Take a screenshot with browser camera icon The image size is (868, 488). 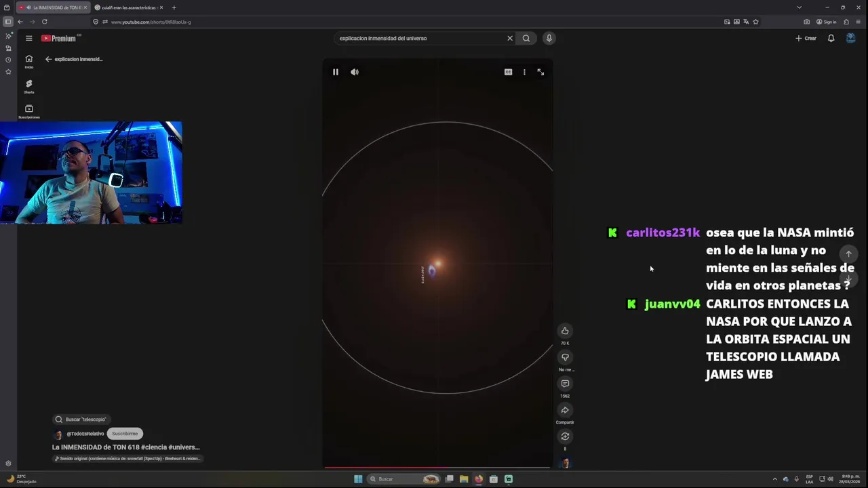coord(806,22)
